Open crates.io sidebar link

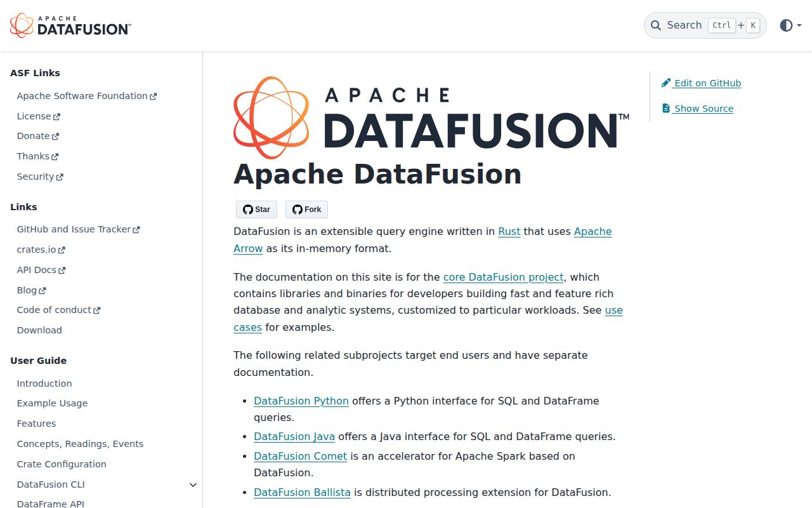[36, 250]
